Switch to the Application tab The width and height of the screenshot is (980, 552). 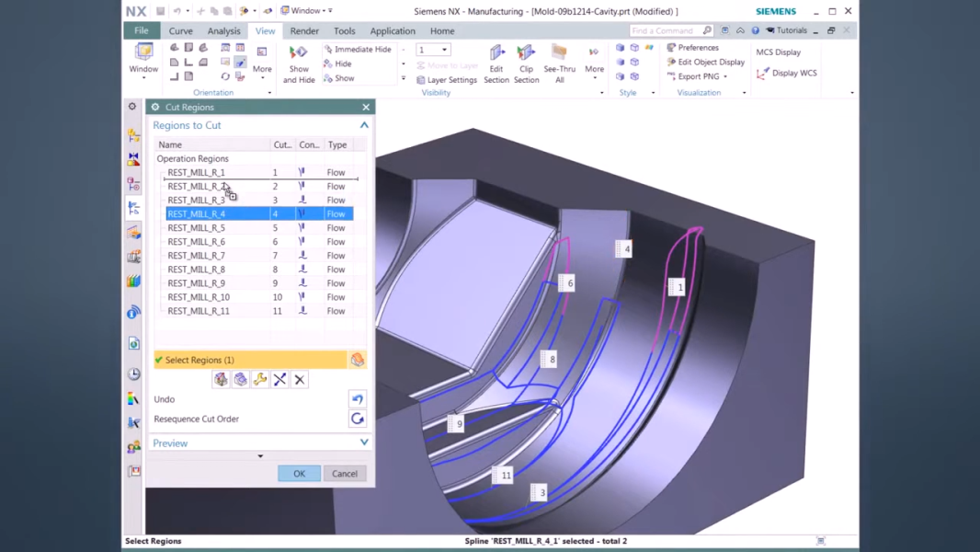pyautogui.click(x=393, y=30)
